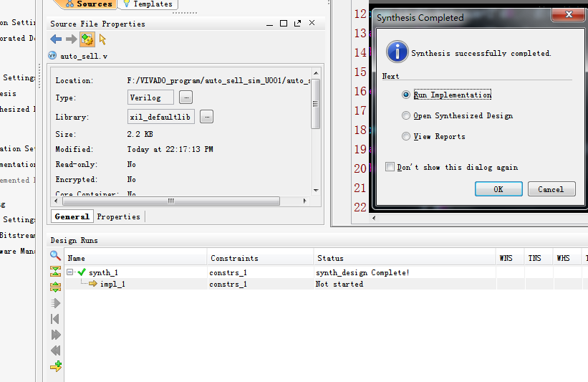
Task: Maximize the Source File Properties panel
Action: pyautogui.click(x=284, y=23)
